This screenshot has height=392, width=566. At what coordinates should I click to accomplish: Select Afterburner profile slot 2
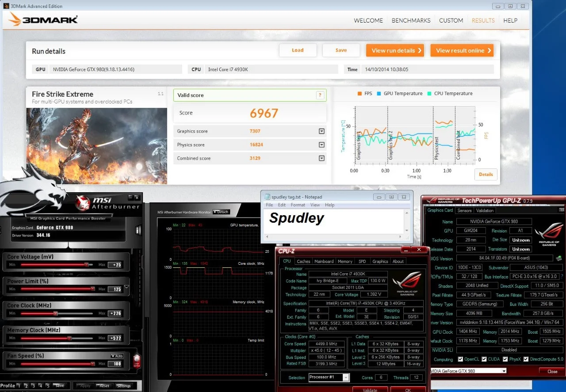(27, 386)
